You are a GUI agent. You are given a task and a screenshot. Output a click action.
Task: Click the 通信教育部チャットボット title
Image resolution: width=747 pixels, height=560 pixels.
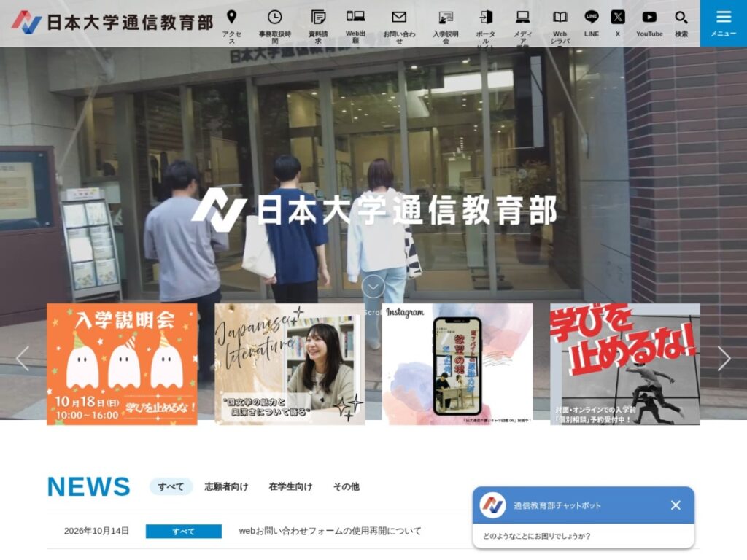coord(557,506)
